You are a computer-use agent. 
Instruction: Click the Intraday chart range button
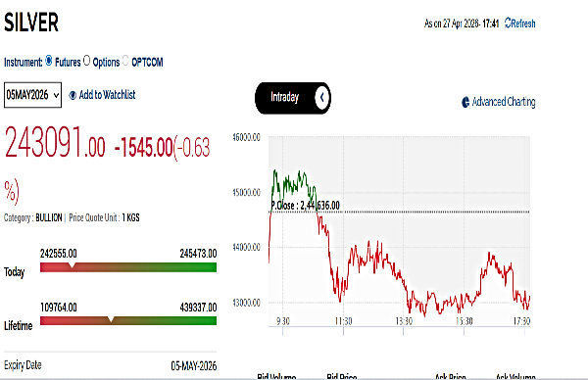click(x=292, y=98)
